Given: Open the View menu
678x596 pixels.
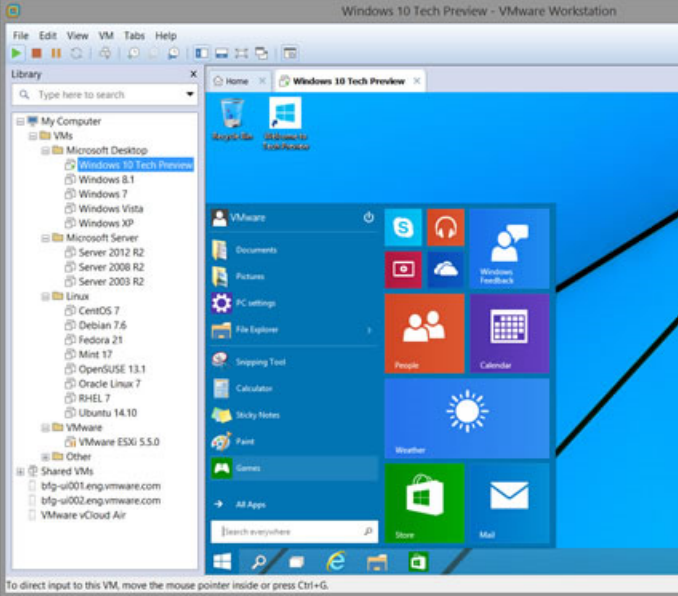Looking at the screenshot, I should [77, 35].
